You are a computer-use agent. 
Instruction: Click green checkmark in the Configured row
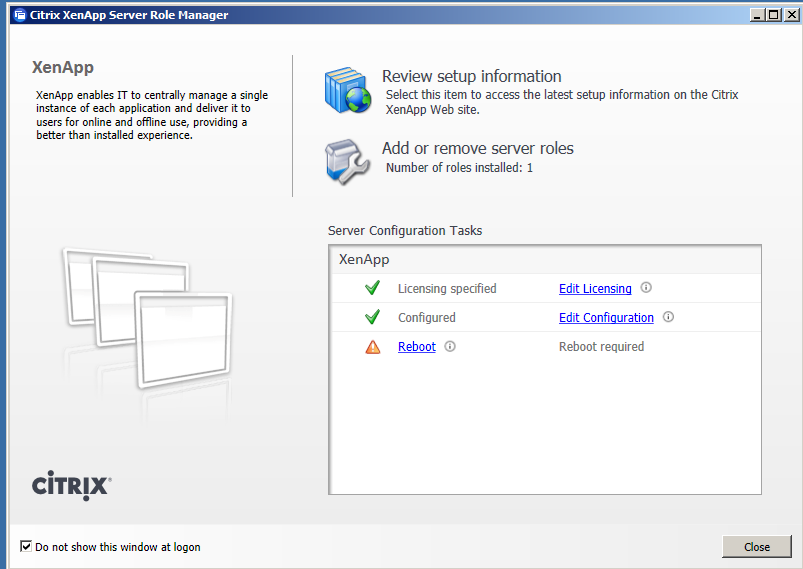[x=372, y=317]
